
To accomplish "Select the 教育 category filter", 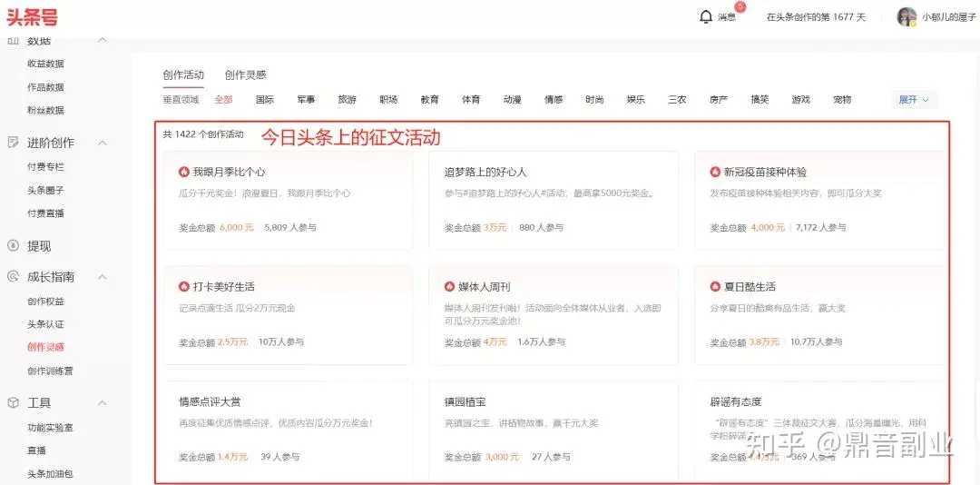I will pyautogui.click(x=429, y=100).
